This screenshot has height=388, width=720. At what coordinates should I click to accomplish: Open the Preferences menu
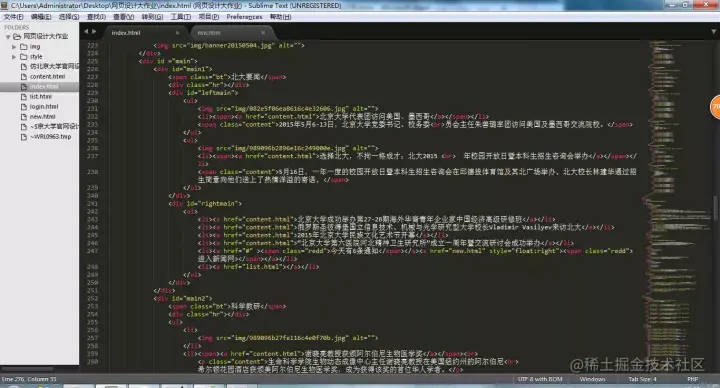pos(244,17)
